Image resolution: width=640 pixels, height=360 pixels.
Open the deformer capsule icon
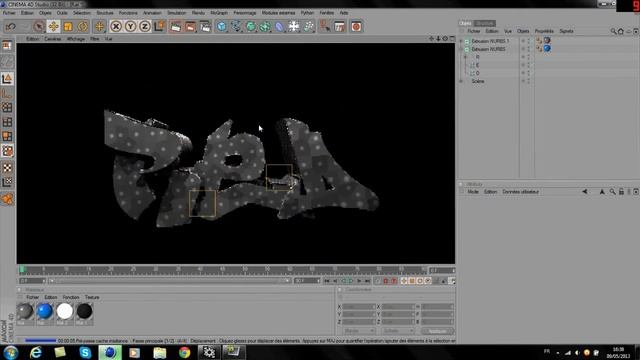pyautogui.click(x=280, y=27)
